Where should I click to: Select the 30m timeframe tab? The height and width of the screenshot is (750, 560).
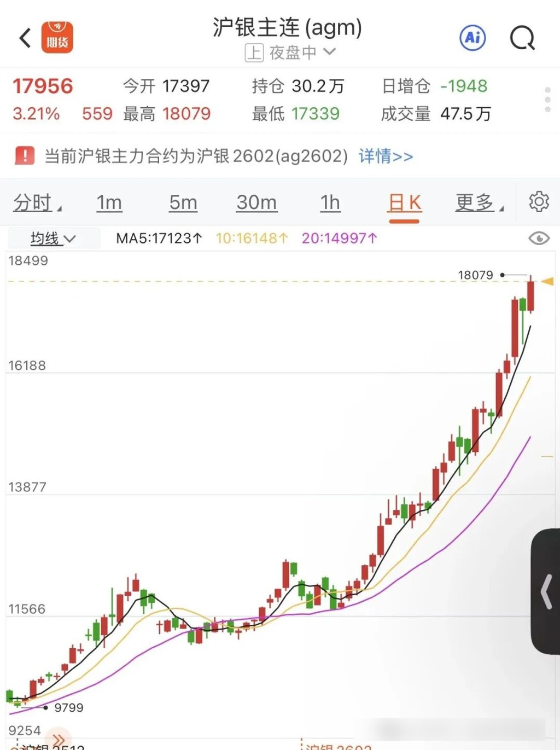point(256,203)
